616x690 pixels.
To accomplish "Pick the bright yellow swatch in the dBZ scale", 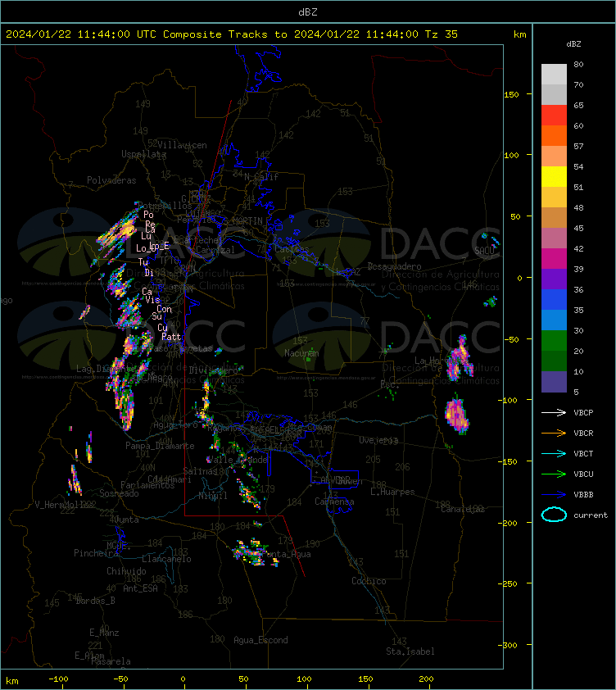I will coord(554,176).
